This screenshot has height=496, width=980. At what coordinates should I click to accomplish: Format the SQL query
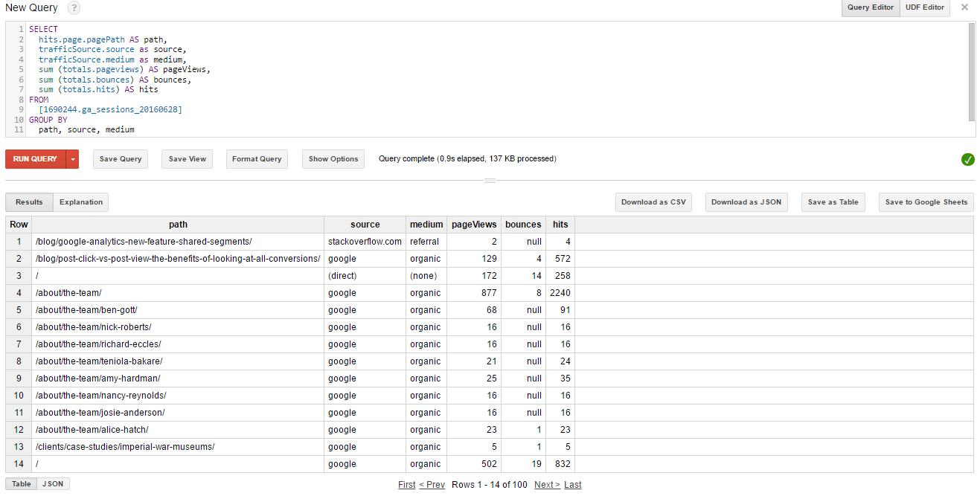pyautogui.click(x=257, y=158)
